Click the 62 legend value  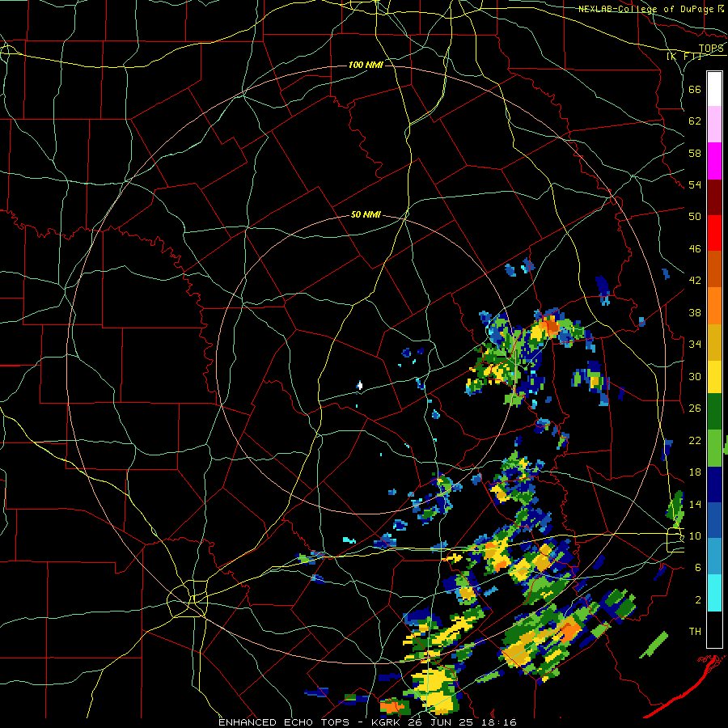coord(695,121)
